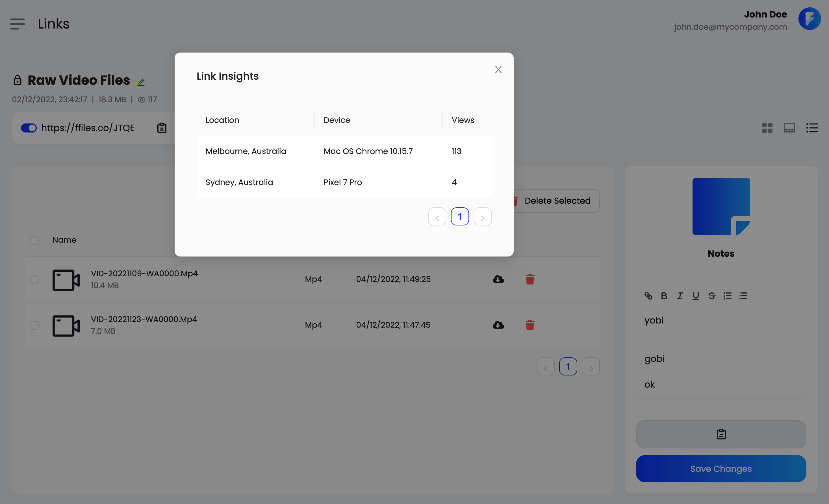Click the unordered list icon in Notes

pos(743,296)
